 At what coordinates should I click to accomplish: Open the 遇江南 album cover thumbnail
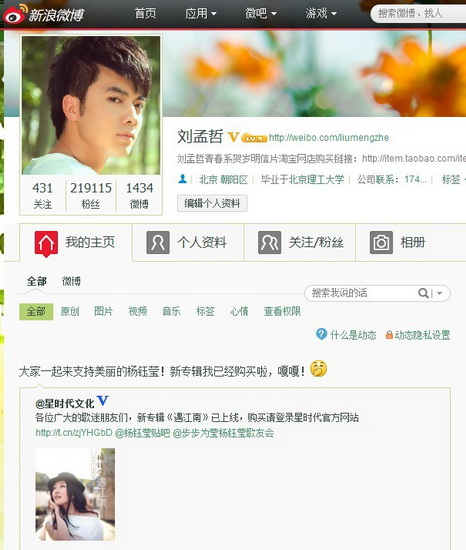coord(75,495)
